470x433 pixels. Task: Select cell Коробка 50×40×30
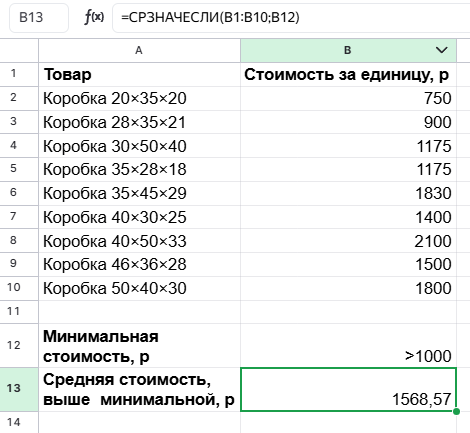[139, 288]
